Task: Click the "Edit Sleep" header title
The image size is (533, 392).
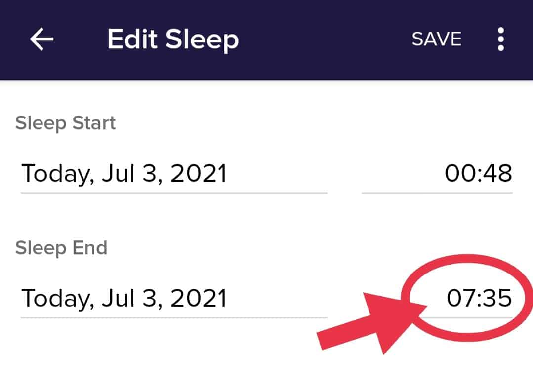Action: click(x=173, y=39)
